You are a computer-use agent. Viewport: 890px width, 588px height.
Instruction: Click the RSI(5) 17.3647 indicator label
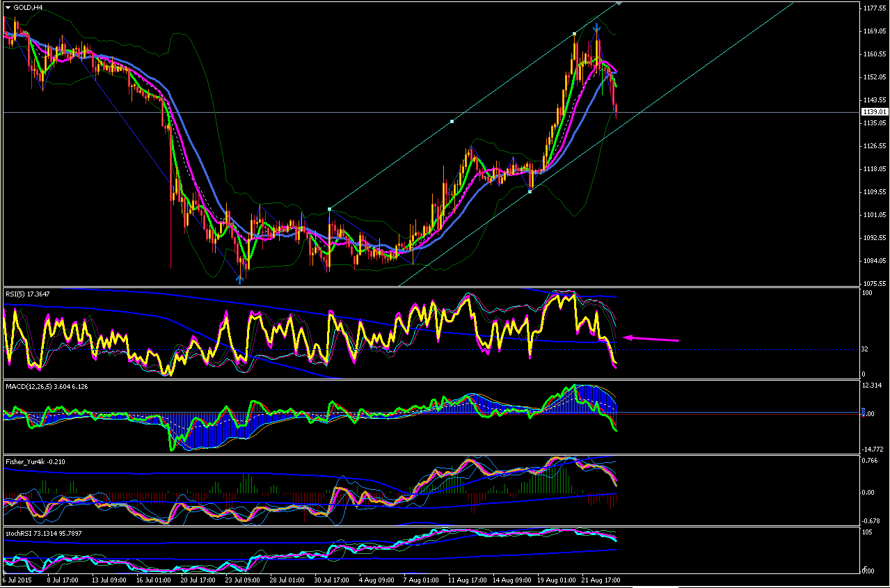(29, 294)
